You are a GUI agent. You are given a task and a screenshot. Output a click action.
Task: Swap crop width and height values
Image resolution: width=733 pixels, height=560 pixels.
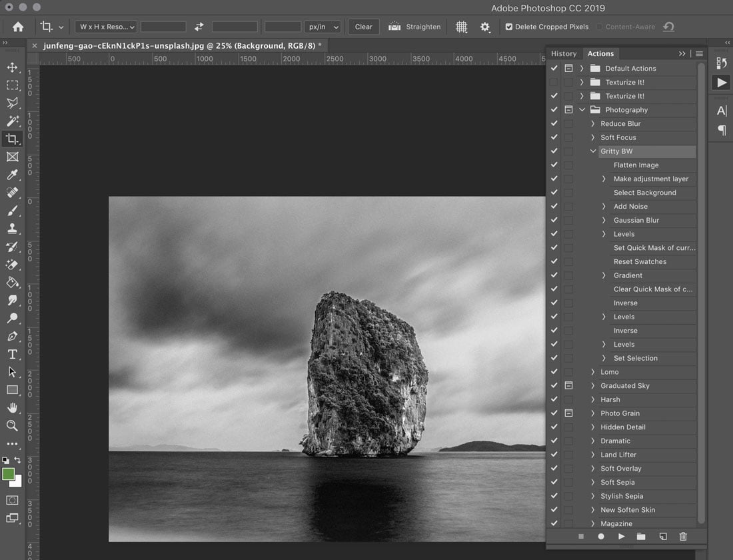(199, 27)
